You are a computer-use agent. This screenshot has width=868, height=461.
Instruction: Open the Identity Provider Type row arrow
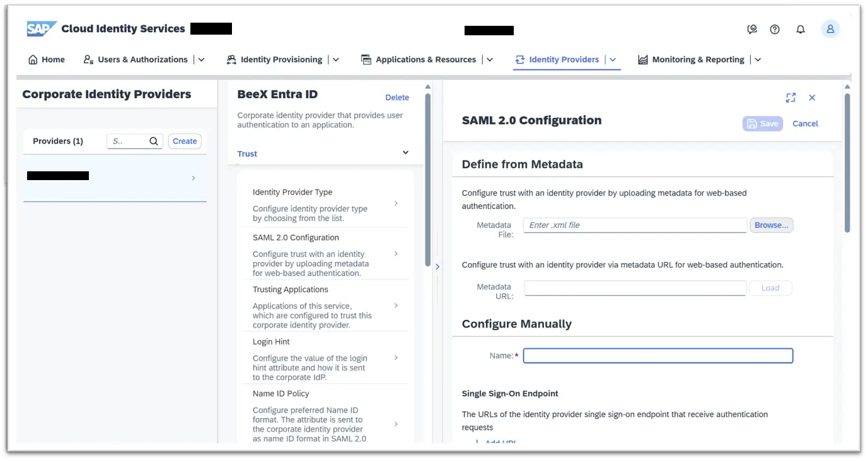point(396,203)
